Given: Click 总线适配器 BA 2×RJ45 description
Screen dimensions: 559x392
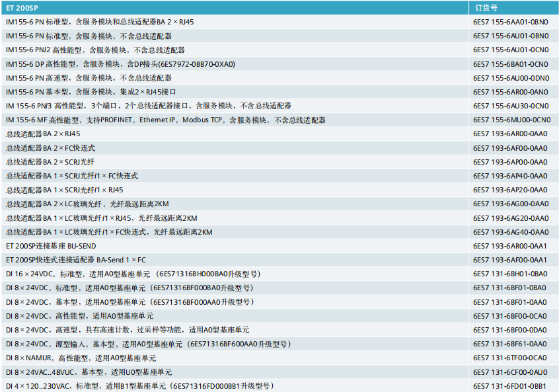Looking at the screenshot, I should [x=43, y=134].
